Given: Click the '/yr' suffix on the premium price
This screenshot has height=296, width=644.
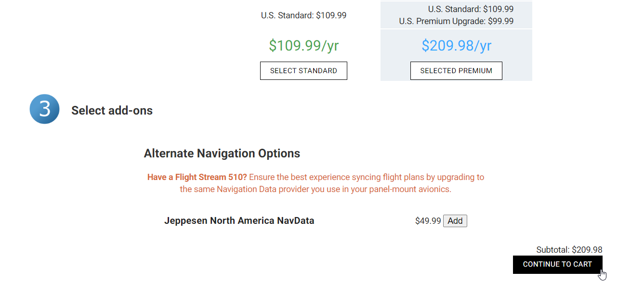Looking at the screenshot, I should tap(483, 46).
